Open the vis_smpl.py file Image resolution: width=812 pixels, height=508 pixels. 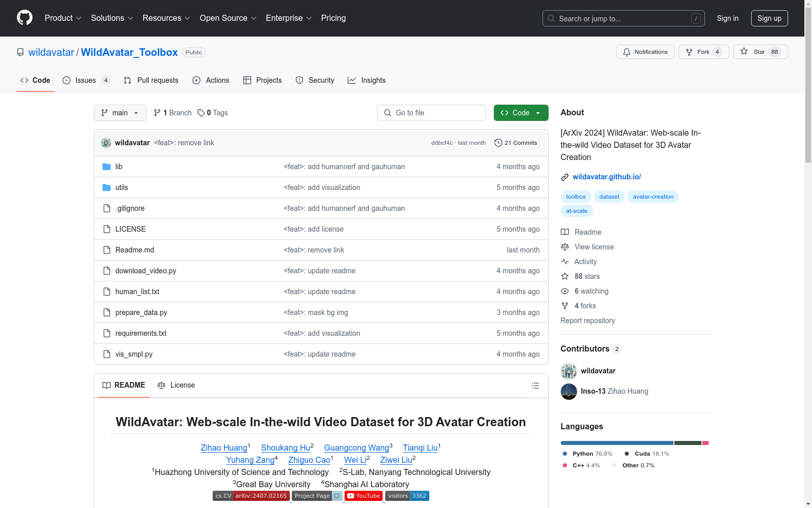tap(134, 354)
